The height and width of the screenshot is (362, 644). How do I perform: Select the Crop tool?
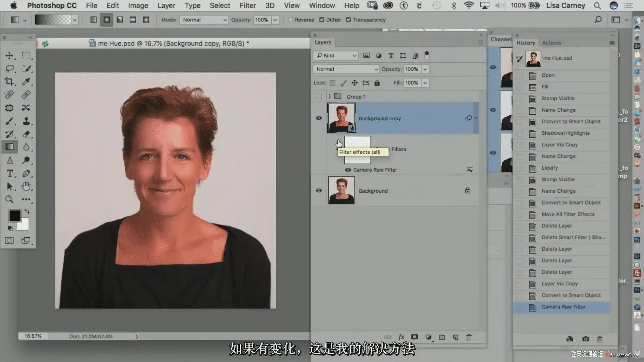click(9, 81)
